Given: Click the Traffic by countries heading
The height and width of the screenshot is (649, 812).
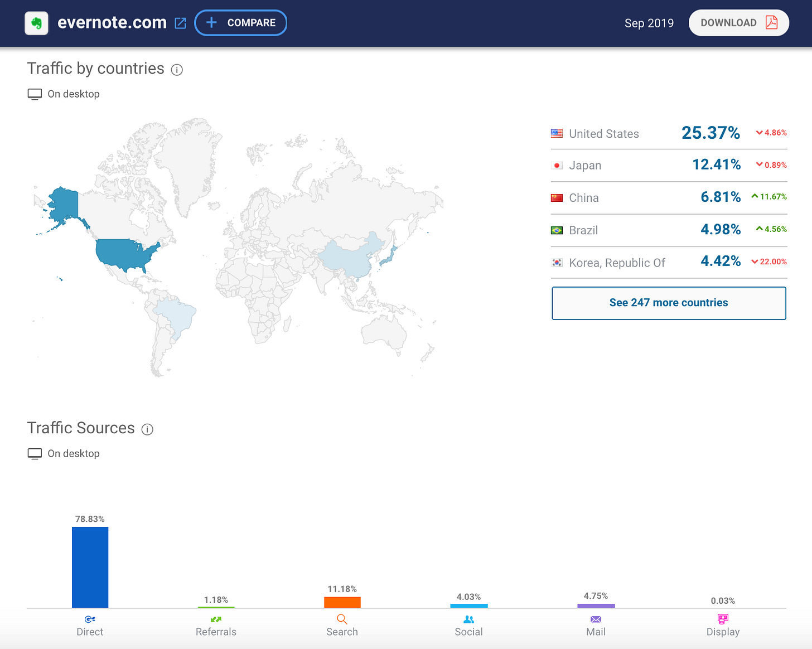Looking at the screenshot, I should tap(96, 69).
